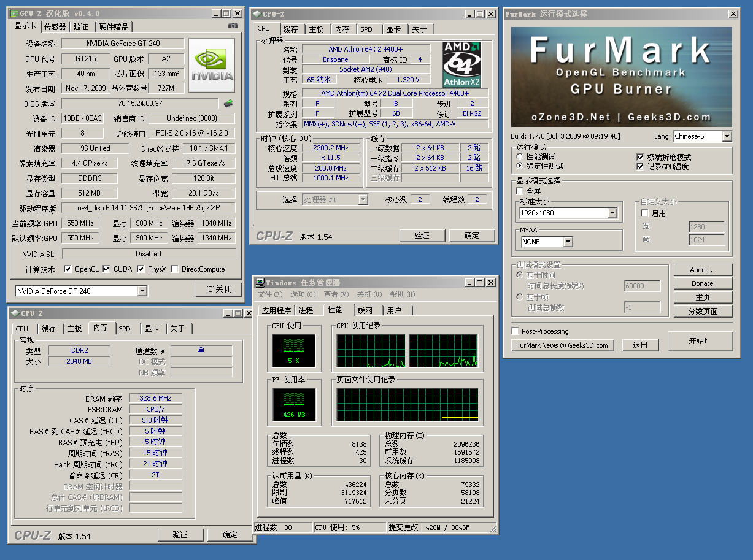Click the (C)关闭 close button in GPU-Z
Screen dimensions: 753x560
pos(219,290)
